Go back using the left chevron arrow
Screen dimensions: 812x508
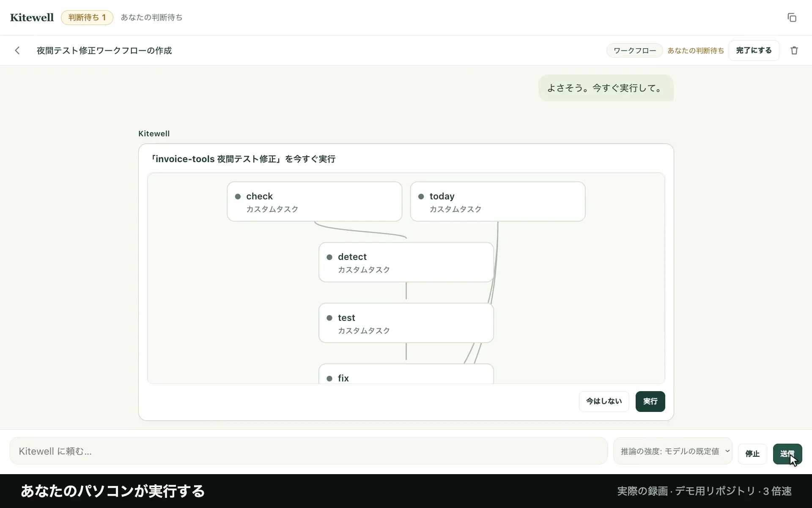coord(17,50)
